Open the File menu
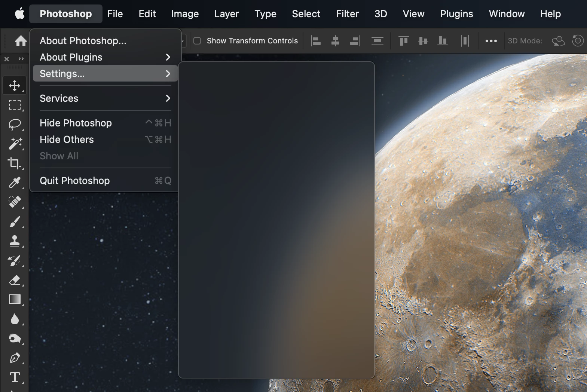Viewport: 587px width, 392px height. (115, 14)
